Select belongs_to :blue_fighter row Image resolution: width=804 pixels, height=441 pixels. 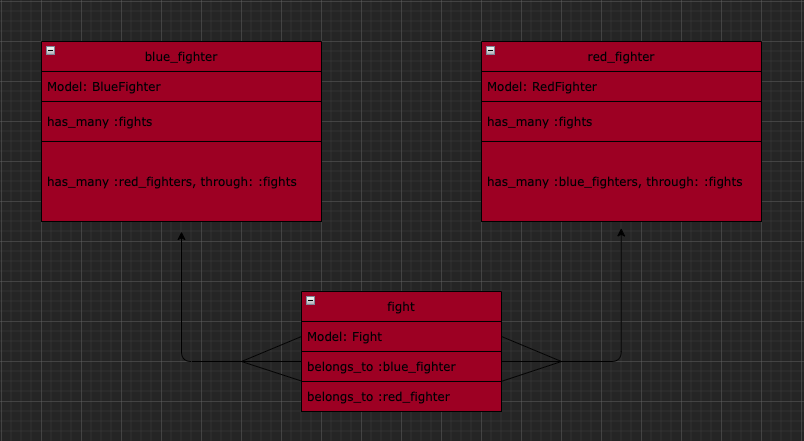coord(401,367)
